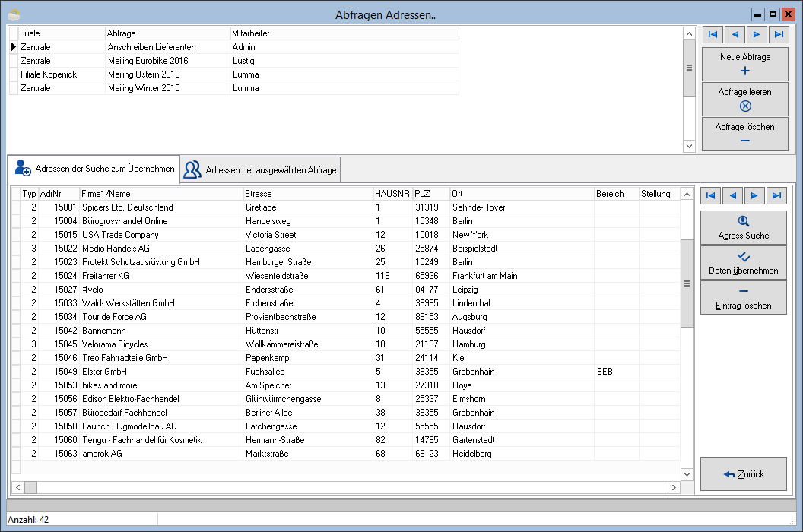The height and width of the screenshot is (532, 803).
Task: Step to next address in address navigator
Action: coord(754,195)
